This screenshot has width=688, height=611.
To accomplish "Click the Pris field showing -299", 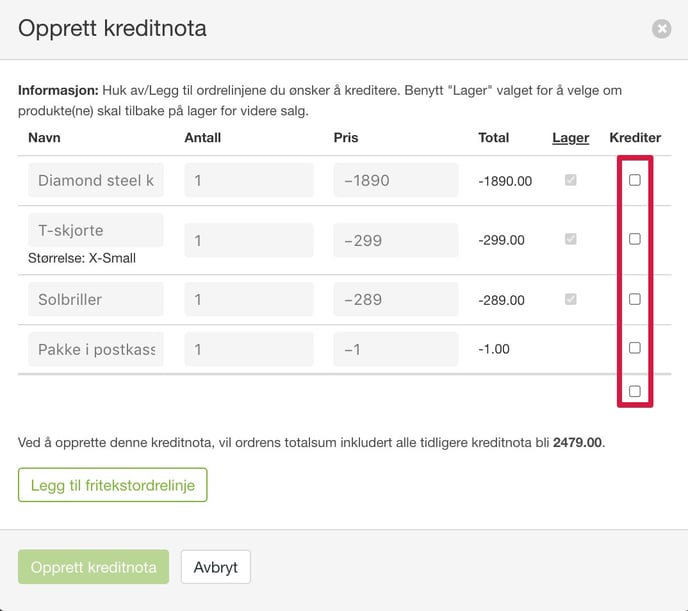I will [x=395, y=240].
